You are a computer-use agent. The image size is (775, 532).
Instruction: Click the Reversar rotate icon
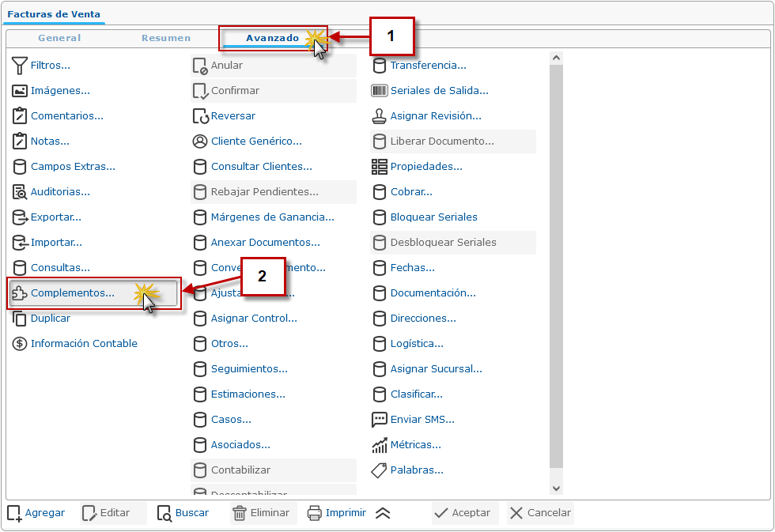(x=199, y=116)
